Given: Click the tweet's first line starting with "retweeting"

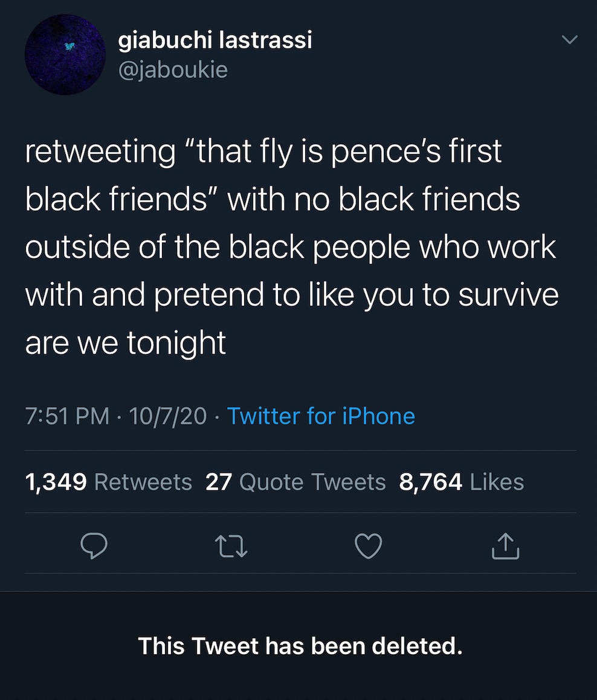Looking at the screenshot, I should [263, 151].
